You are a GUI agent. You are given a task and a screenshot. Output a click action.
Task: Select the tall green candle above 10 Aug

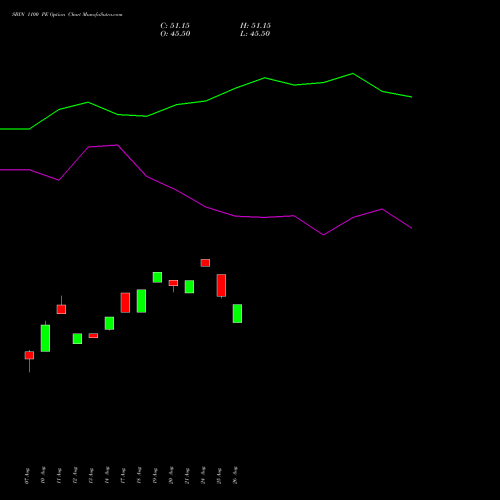coord(45,337)
